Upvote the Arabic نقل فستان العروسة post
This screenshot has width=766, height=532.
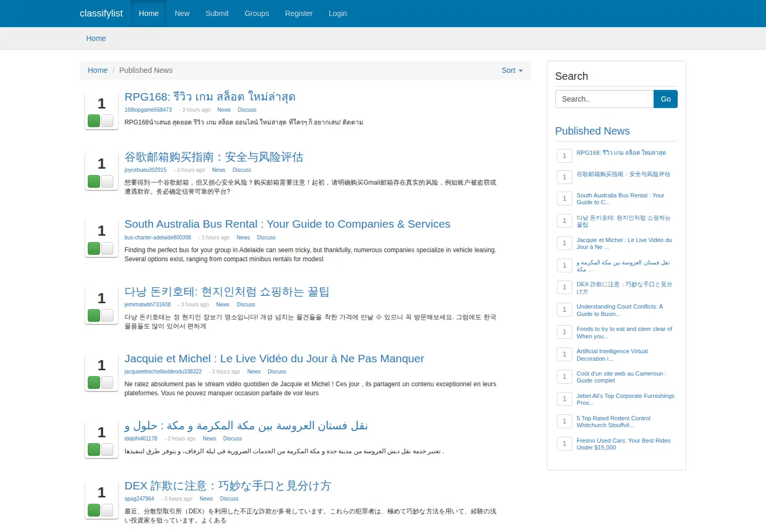pos(94,450)
